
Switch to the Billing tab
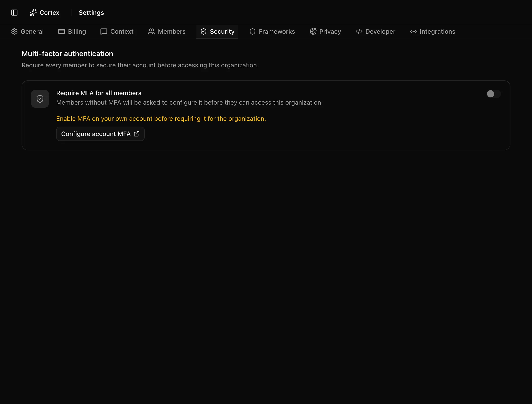coord(72,31)
